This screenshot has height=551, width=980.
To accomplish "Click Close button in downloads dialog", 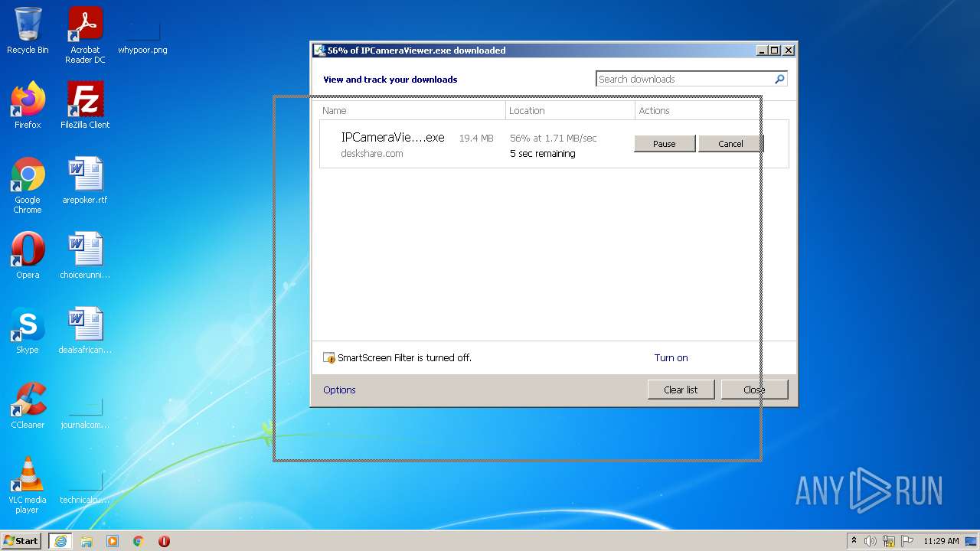I will 754,390.
